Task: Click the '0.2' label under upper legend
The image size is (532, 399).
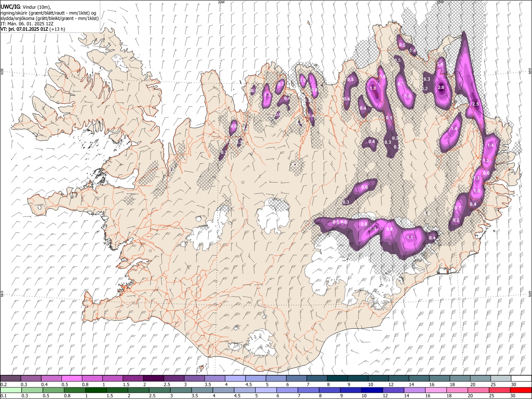Action: click(3, 384)
